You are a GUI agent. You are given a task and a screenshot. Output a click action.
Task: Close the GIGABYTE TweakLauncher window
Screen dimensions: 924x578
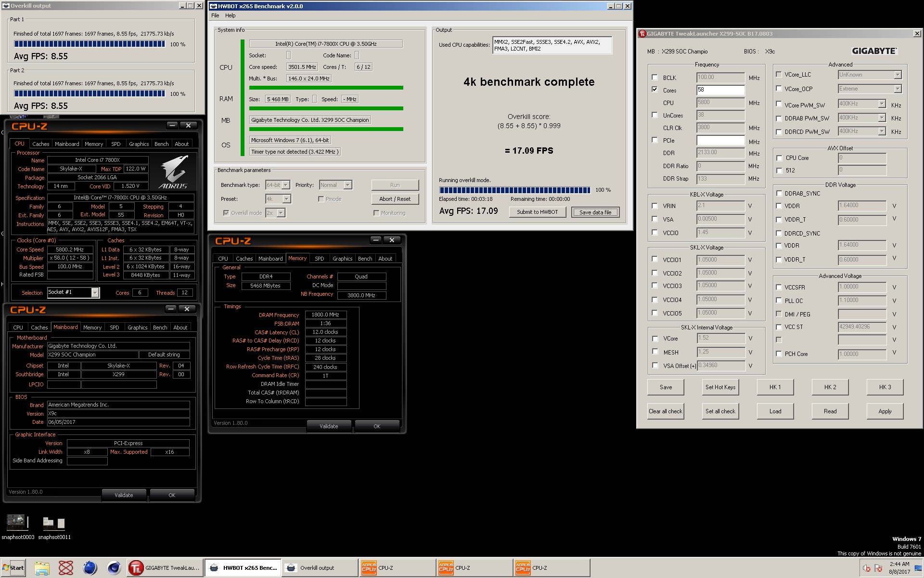(917, 34)
